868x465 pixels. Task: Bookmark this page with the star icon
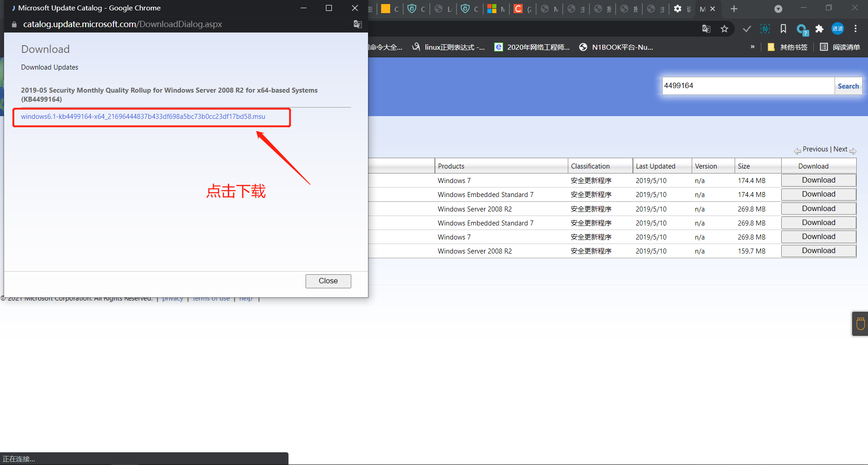[725, 29]
